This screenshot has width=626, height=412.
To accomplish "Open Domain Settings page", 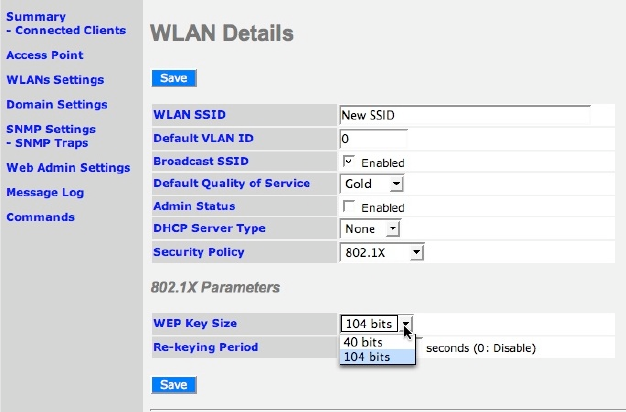I will point(56,104).
